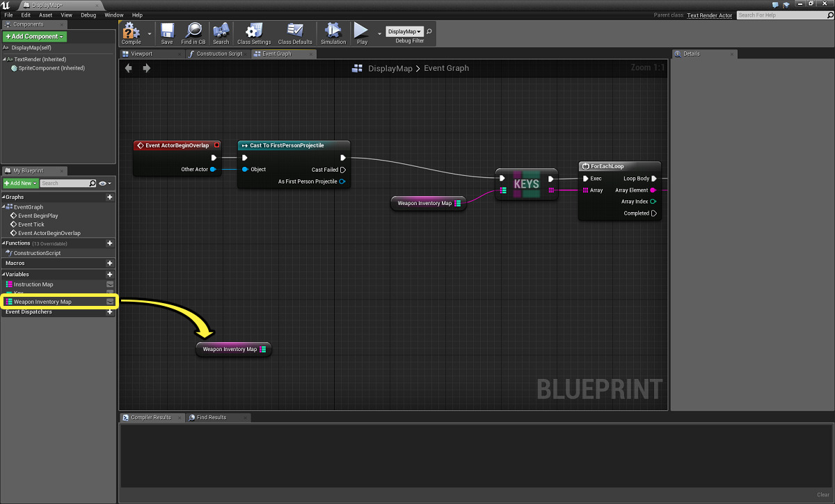
Task: Click Find in CB magnifier icon
Action: pyautogui.click(x=193, y=31)
